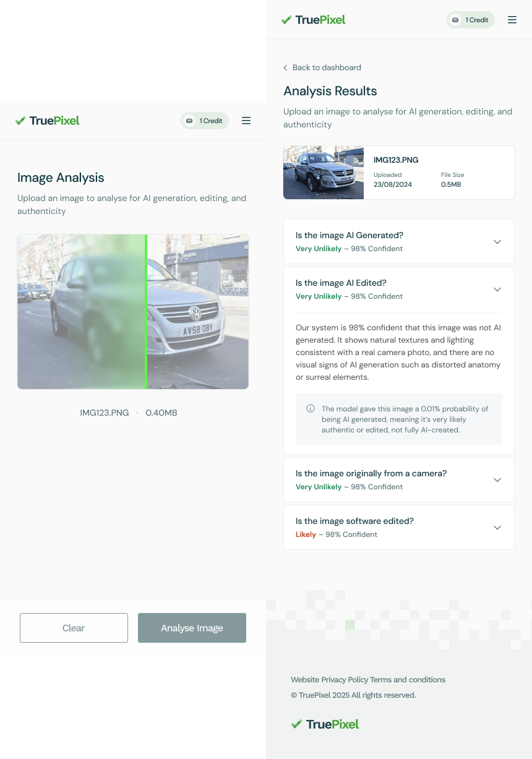The width and height of the screenshot is (532, 759).
Task: Expand 'Is the image software edited?' chevron
Action: coord(497,528)
